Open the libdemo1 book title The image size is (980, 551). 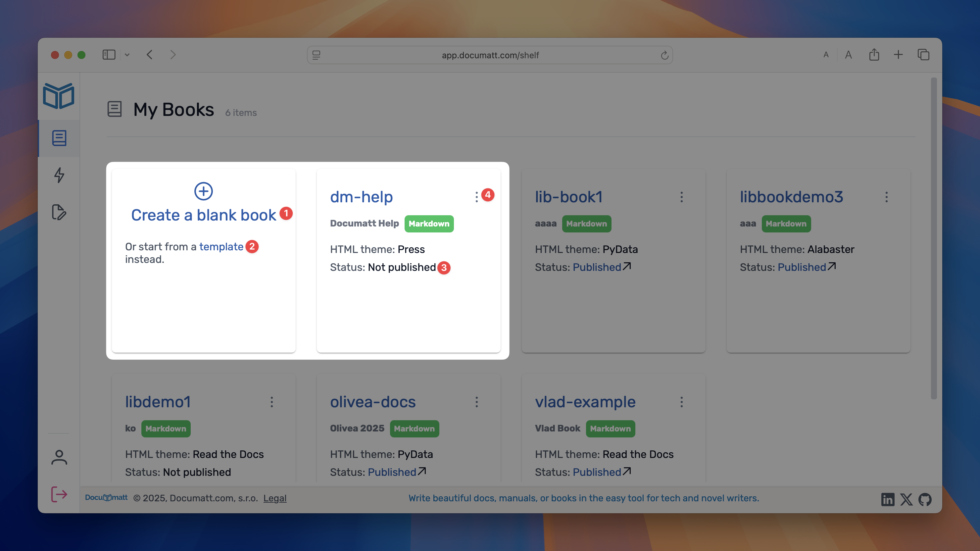(158, 402)
